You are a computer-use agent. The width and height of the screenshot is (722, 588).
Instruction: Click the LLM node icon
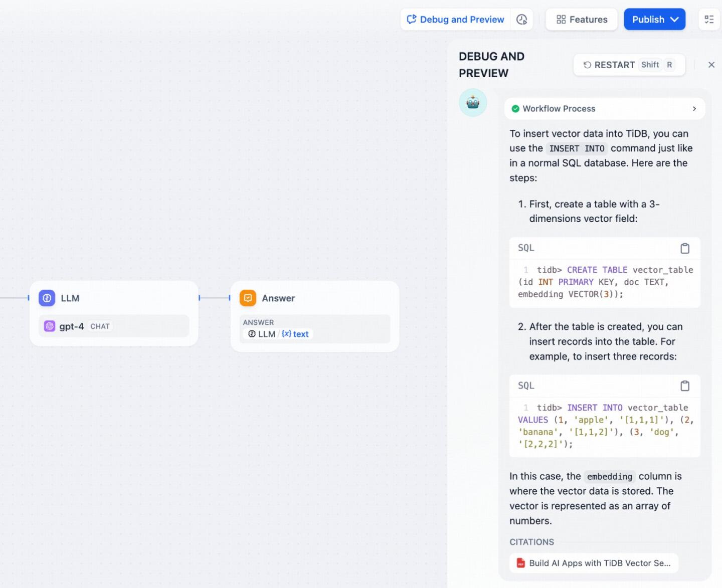[47, 298]
